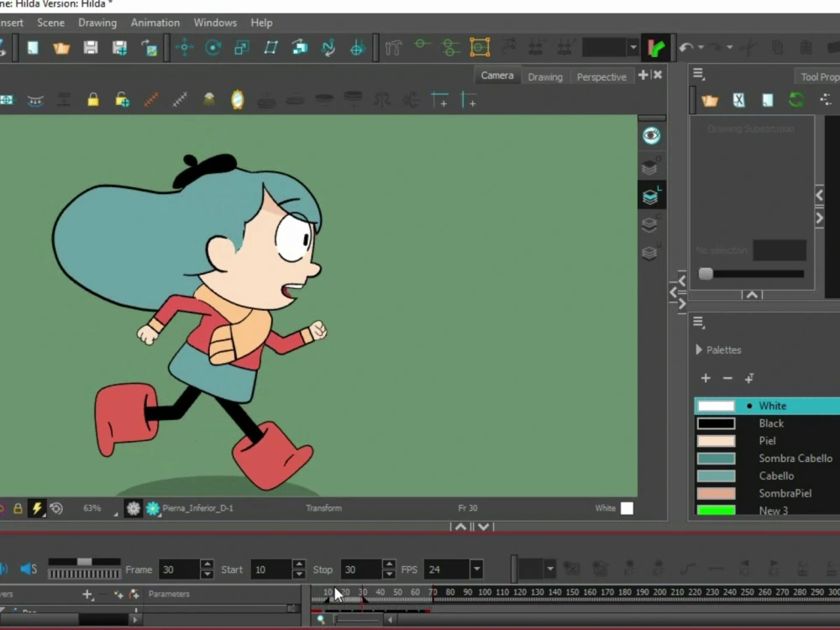The height and width of the screenshot is (630, 840).
Task: Save the scene with the disk icon
Action: 91,48
